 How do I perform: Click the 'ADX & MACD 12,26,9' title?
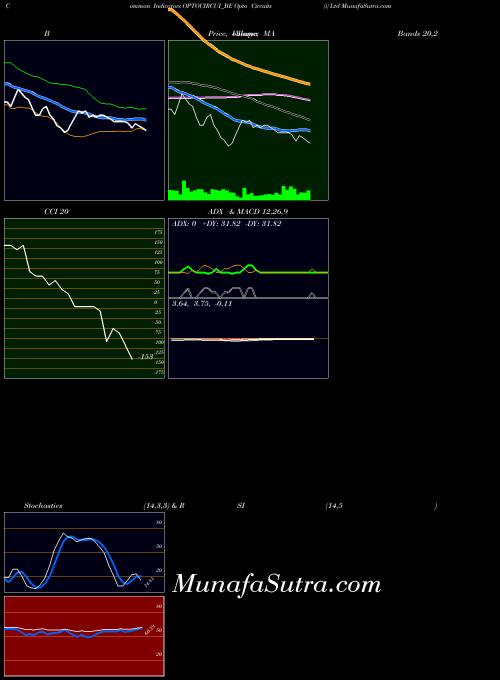tap(248, 212)
